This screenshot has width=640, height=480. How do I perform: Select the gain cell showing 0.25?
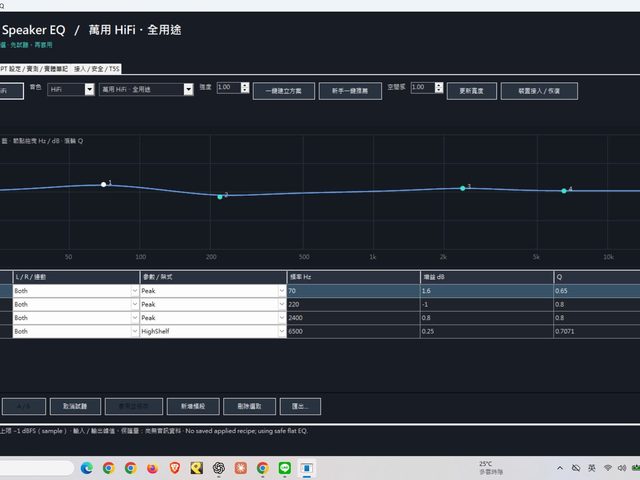pos(487,331)
